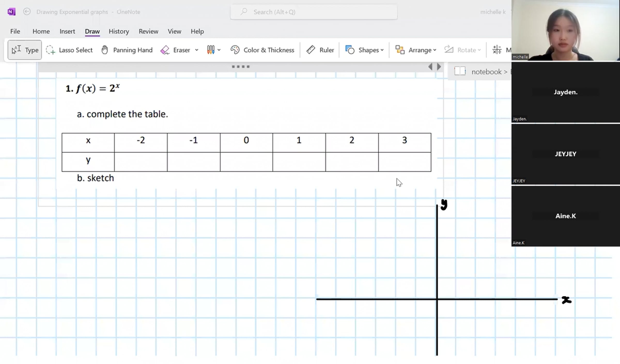Open the pens gallery dropdown arrow
The width and height of the screenshot is (620, 364).
pyautogui.click(x=219, y=50)
